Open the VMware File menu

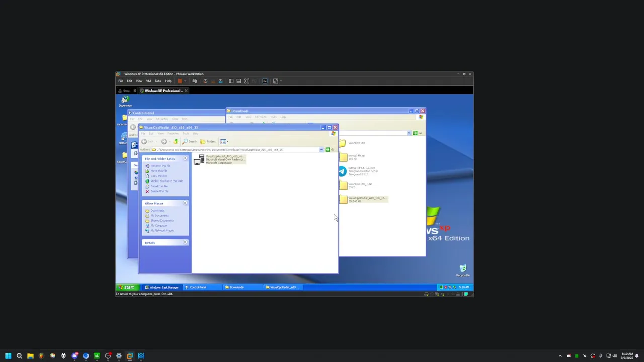[x=121, y=81]
